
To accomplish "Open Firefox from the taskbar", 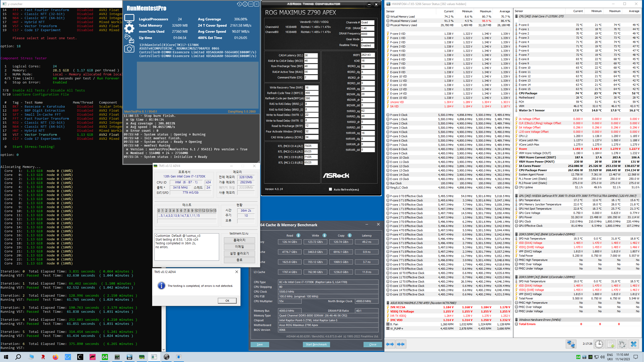I will pos(55,357).
